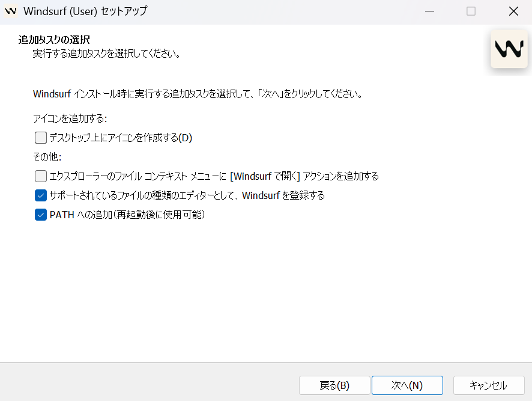Click the Windsurf インストール時 instruction text

pos(198,94)
